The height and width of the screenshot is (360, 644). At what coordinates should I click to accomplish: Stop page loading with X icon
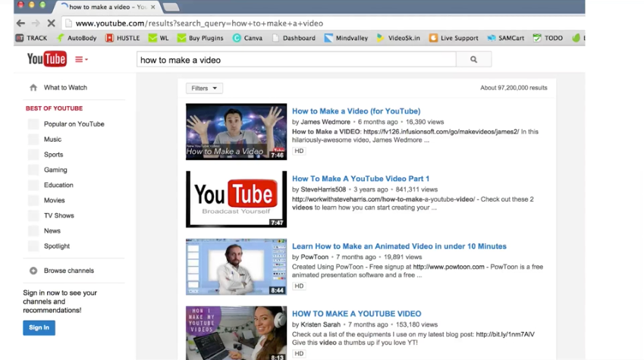52,23
